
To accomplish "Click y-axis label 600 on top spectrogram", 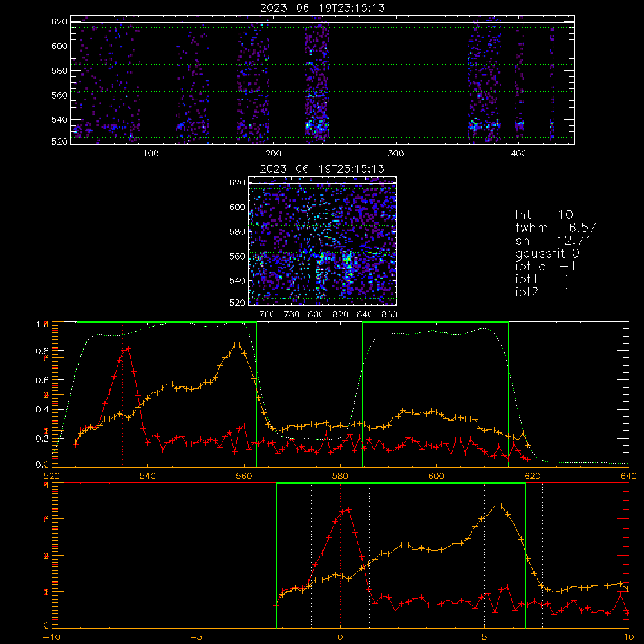I will click(59, 46).
